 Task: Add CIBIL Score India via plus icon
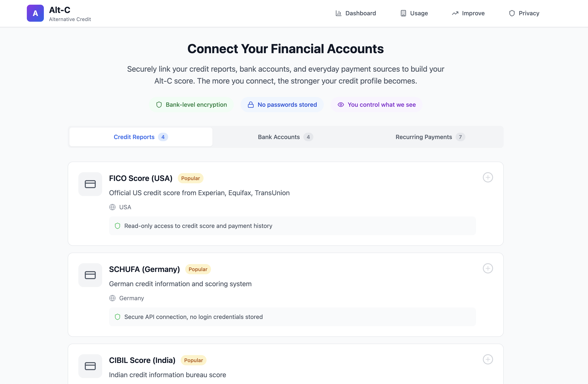tap(488, 360)
